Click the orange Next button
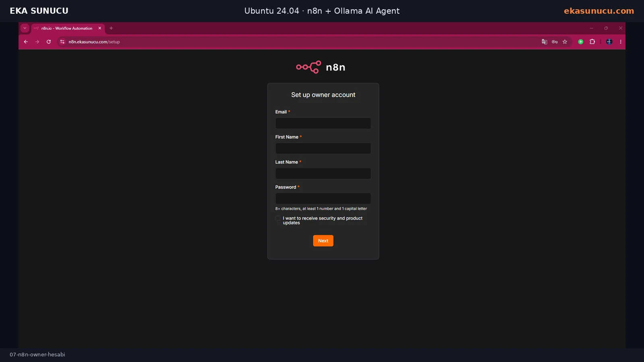Screen dimensions: 644x362 [x=323, y=241]
